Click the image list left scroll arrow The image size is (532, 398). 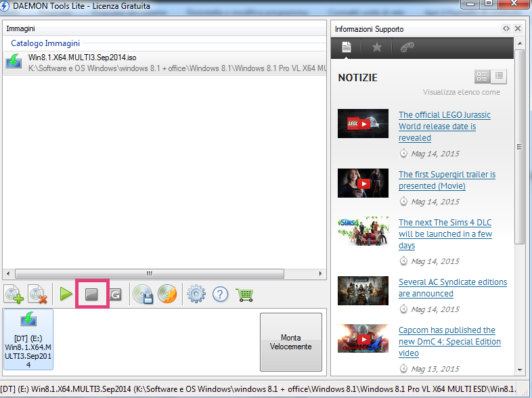8,273
